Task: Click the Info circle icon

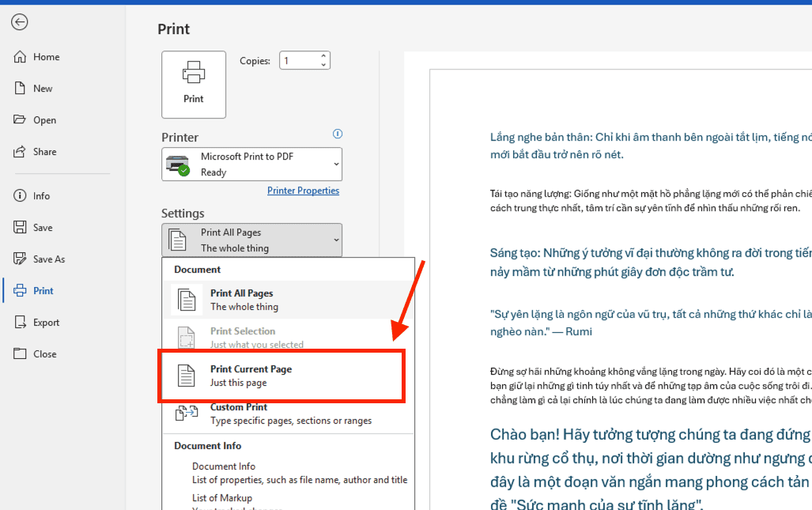Action: point(20,196)
